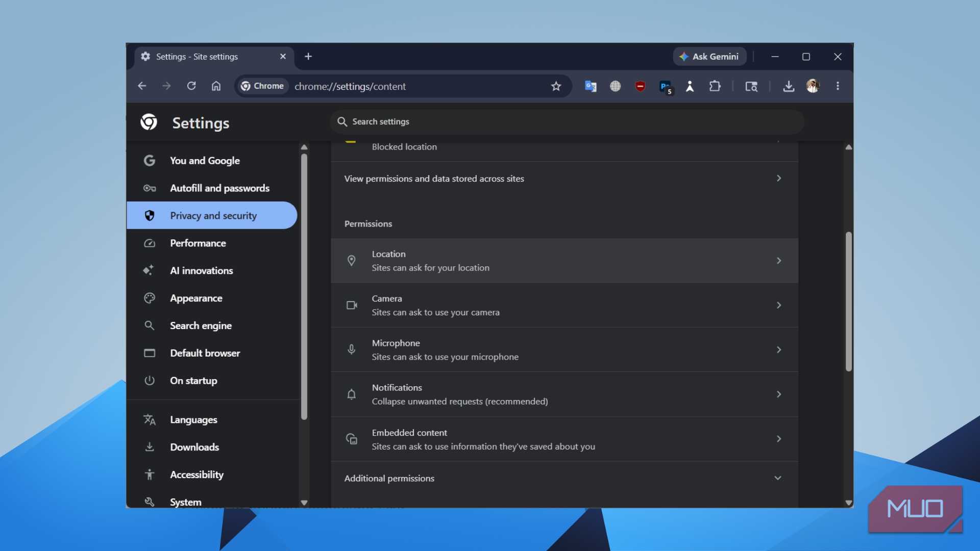Click the Location pin icon

tap(351, 261)
